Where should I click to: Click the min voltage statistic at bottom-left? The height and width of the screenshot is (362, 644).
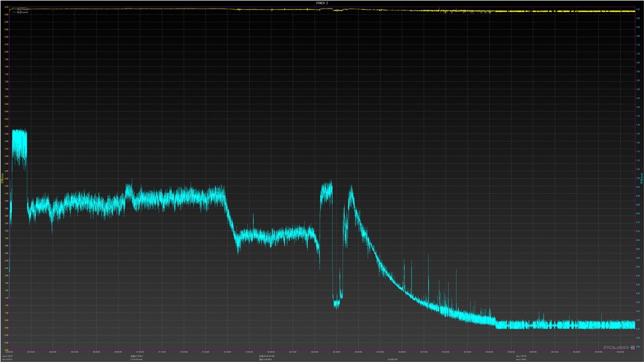(8, 359)
